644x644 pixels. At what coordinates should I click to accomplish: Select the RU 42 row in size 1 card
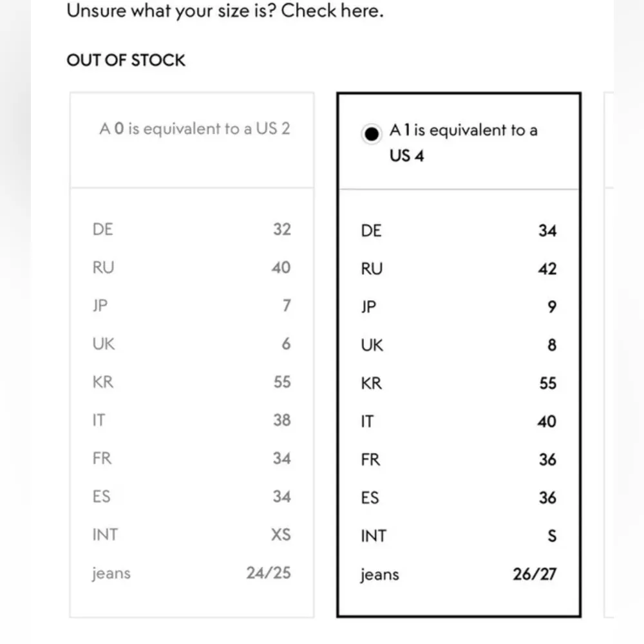(x=459, y=269)
